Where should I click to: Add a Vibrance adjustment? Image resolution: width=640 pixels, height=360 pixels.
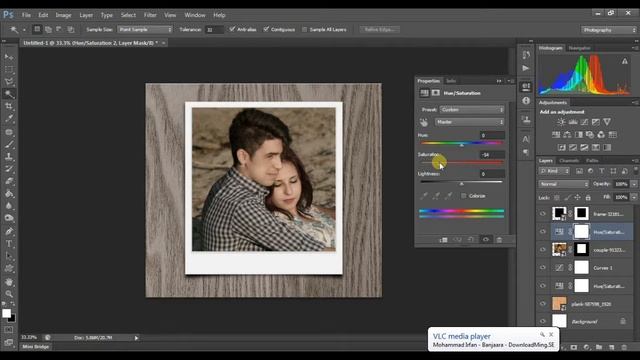pyautogui.click(x=607, y=122)
